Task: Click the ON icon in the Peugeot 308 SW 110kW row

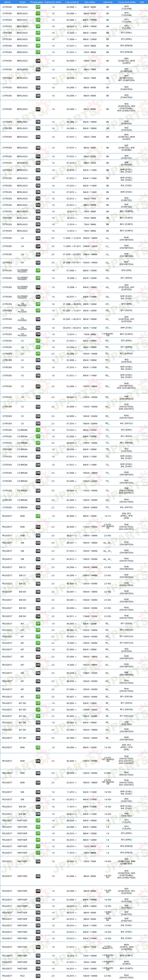Action: [38, 616]
